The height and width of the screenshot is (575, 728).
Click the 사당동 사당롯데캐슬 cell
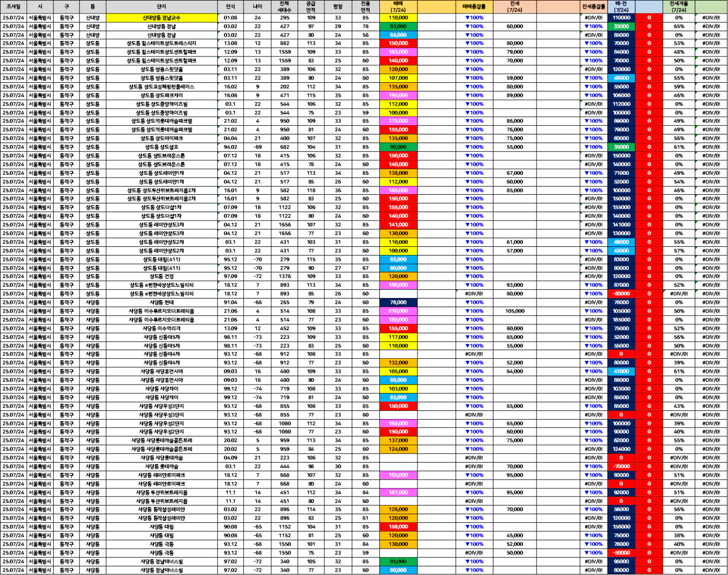[161, 458]
